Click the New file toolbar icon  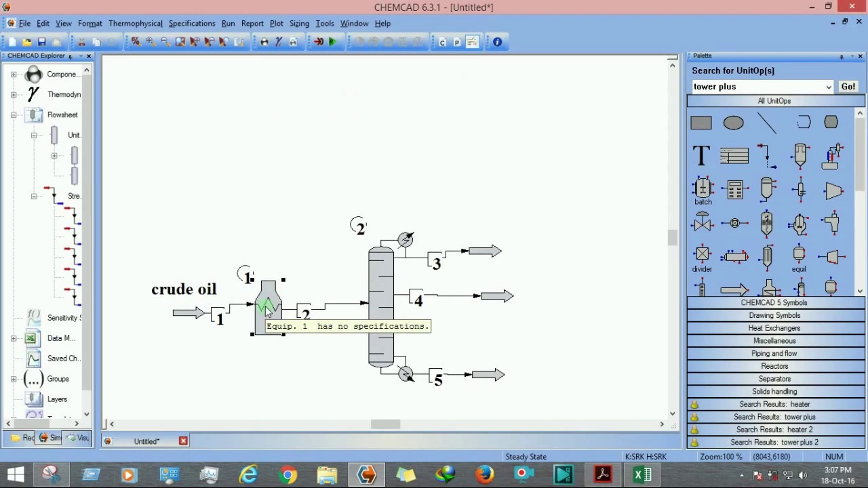(12, 42)
